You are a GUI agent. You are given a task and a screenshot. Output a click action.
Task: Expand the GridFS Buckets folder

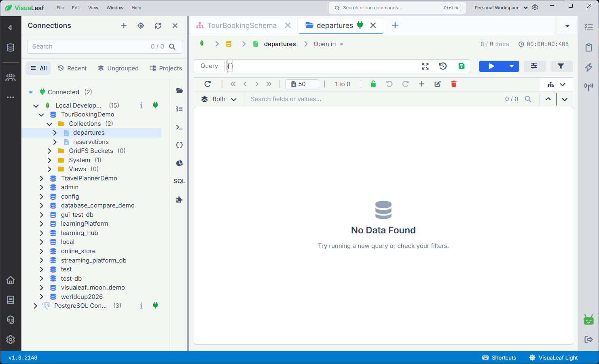(x=49, y=151)
